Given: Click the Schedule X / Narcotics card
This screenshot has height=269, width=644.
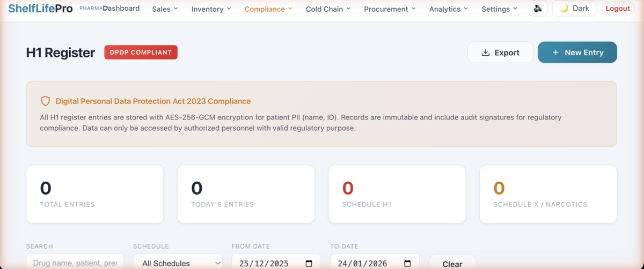Looking at the screenshot, I should (548, 194).
